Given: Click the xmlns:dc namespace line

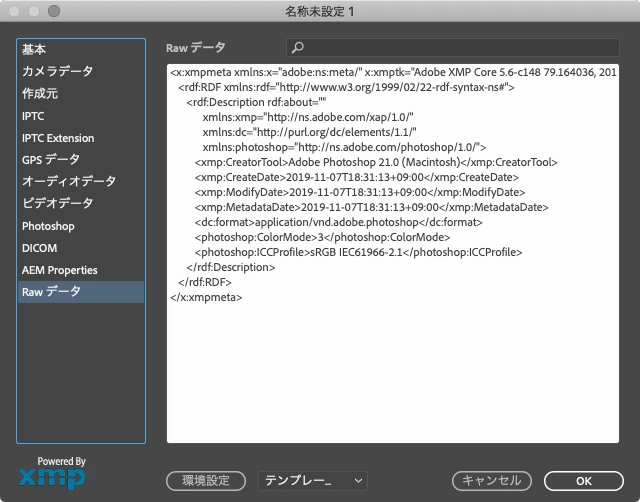Looking at the screenshot, I should point(309,133).
